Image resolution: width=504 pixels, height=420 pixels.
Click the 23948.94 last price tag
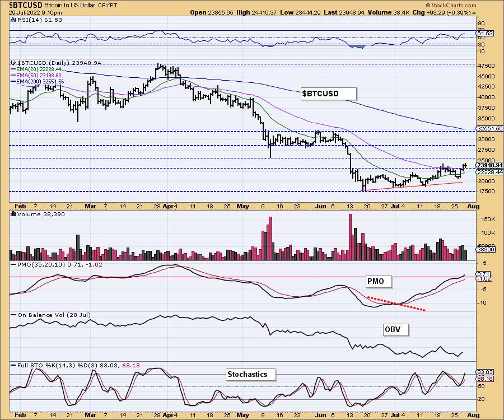[x=490, y=165]
